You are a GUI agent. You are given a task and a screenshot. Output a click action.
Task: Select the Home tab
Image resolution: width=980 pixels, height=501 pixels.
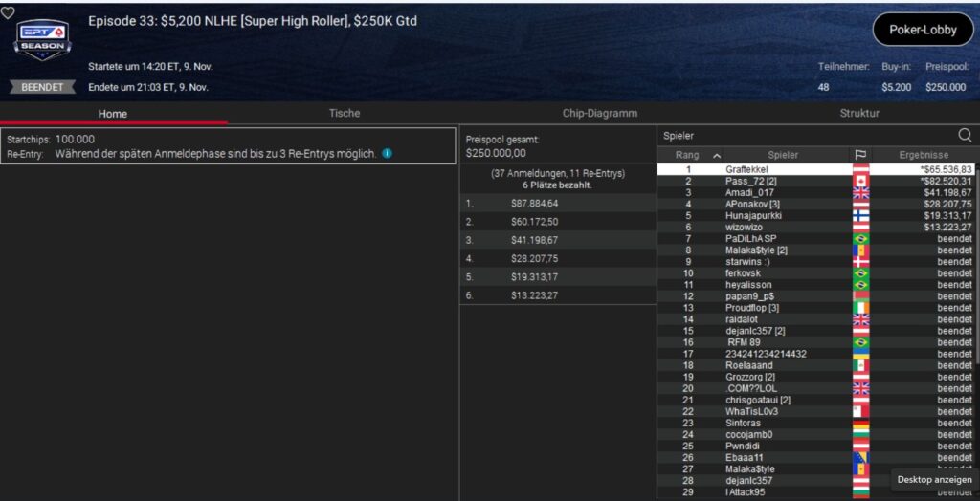(113, 113)
